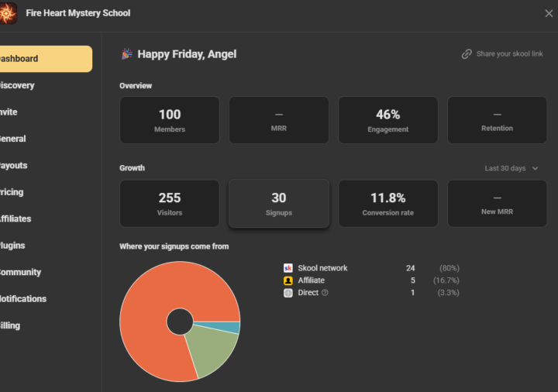Click the Affiliate source icon
Viewport: 558px width, 392px height.
pyautogui.click(x=288, y=280)
